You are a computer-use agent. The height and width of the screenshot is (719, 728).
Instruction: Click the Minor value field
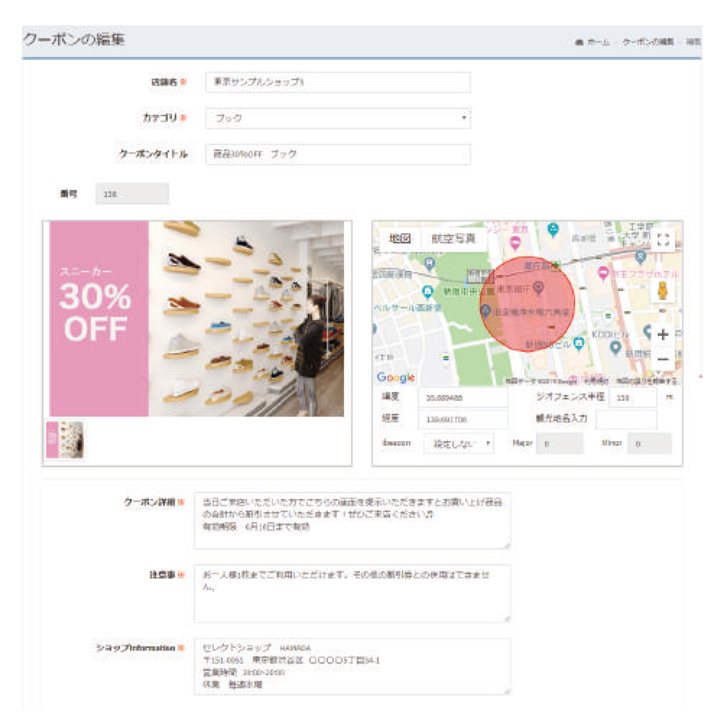coord(649,443)
